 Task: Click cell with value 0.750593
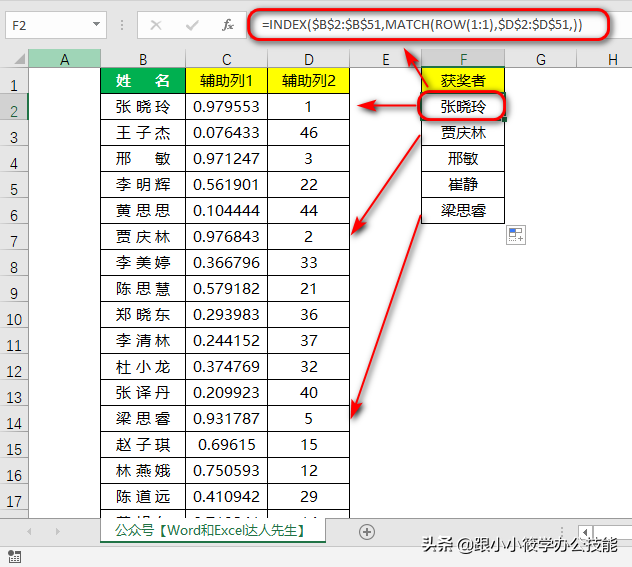[x=227, y=471]
